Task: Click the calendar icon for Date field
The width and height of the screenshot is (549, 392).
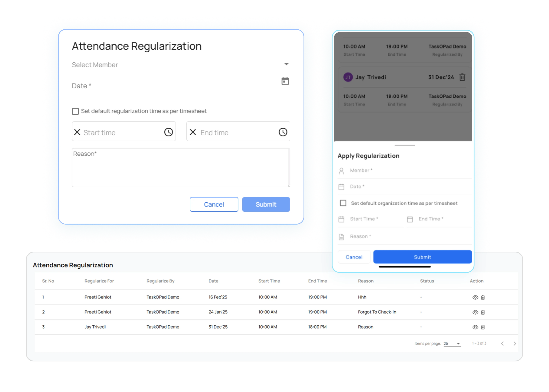Action: pyautogui.click(x=285, y=82)
